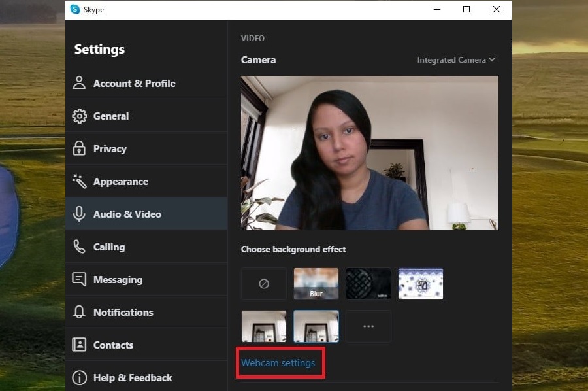This screenshot has height=391, width=588.
Task: Open the Messaging settings section
Action: [118, 279]
